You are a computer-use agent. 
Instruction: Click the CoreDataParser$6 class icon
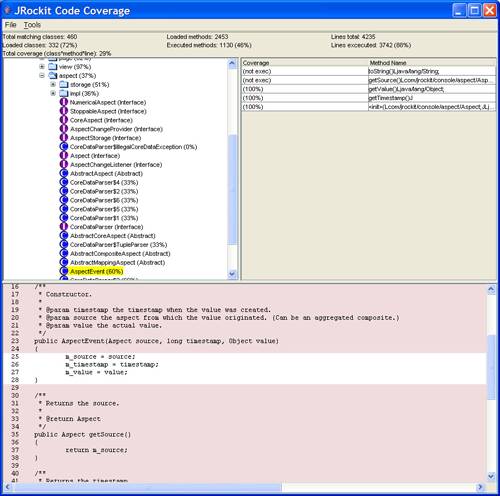(x=64, y=200)
